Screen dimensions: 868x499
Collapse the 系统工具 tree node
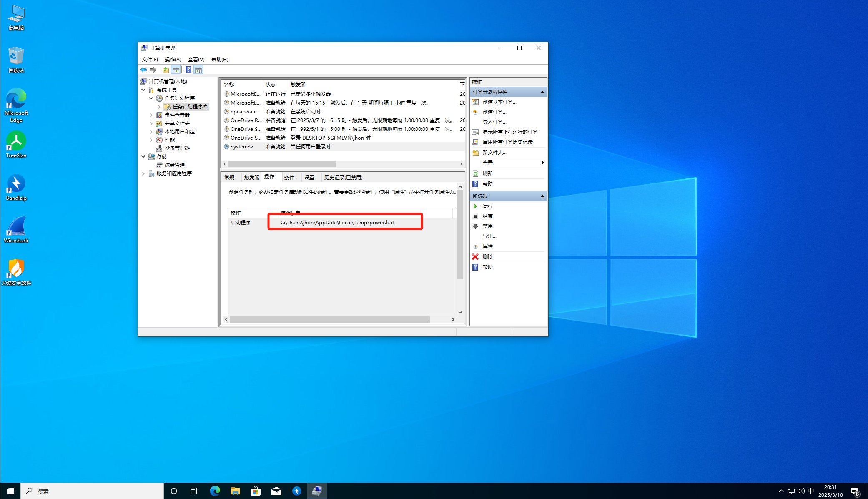coord(143,90)
